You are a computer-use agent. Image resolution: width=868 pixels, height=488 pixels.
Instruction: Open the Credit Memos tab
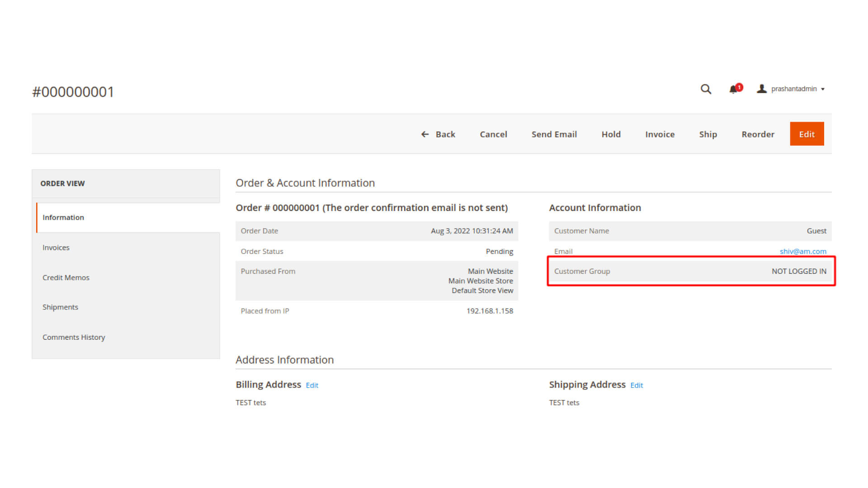66,277
